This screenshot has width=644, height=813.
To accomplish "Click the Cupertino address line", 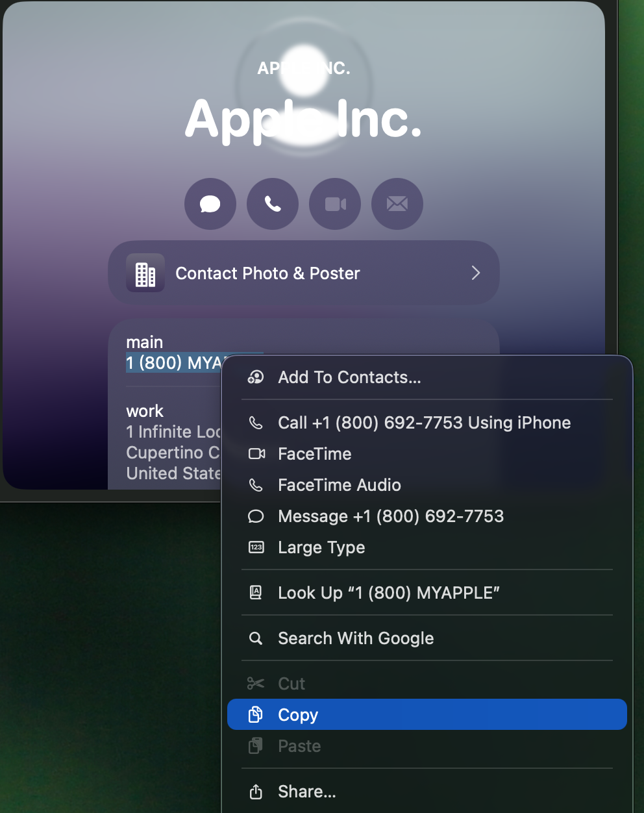I will [x=174, y=453].
